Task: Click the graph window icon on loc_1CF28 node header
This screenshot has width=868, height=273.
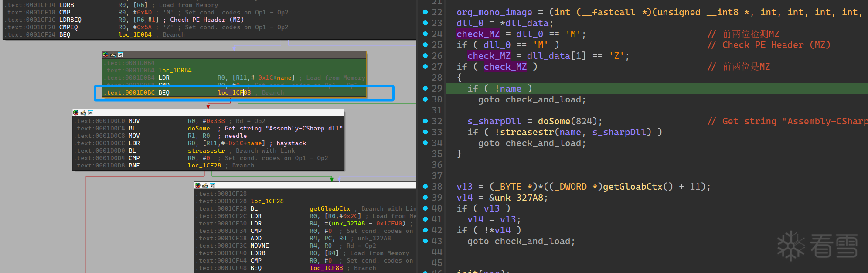Action: pyautogui.click(x=212, y=185)
